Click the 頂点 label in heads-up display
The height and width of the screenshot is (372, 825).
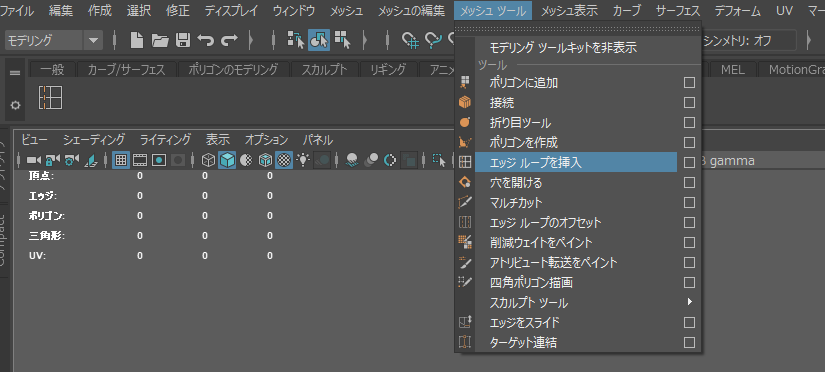tap(42, 176)
